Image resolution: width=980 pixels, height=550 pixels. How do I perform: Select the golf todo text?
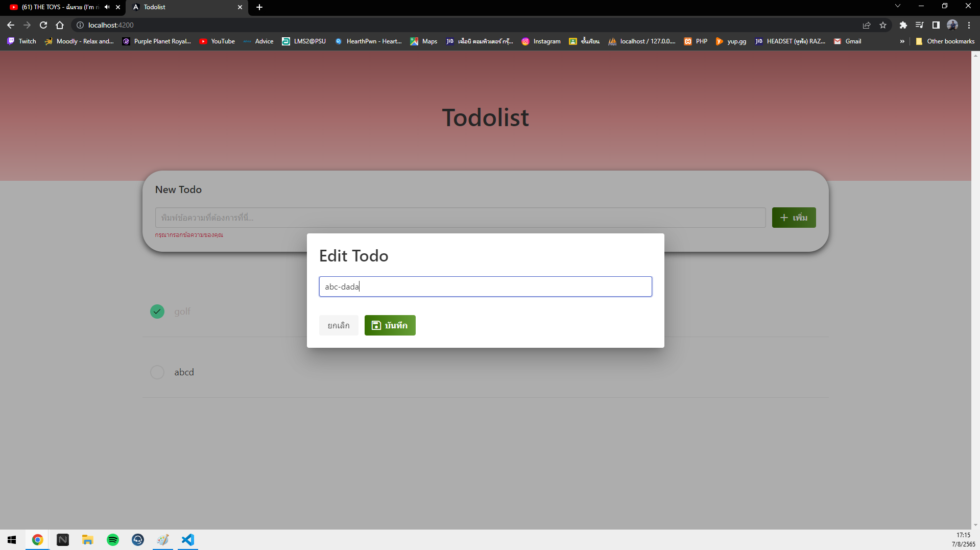(182, 312)
